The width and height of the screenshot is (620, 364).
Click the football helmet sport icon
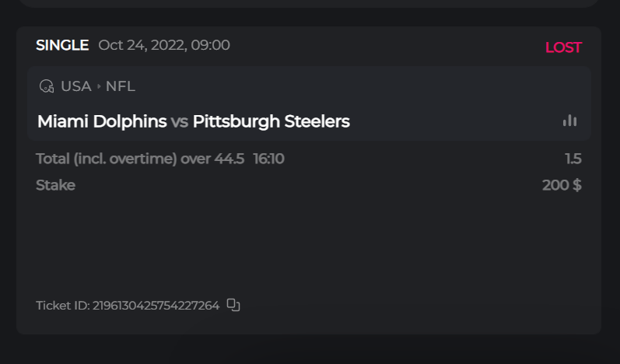(47, 86)
